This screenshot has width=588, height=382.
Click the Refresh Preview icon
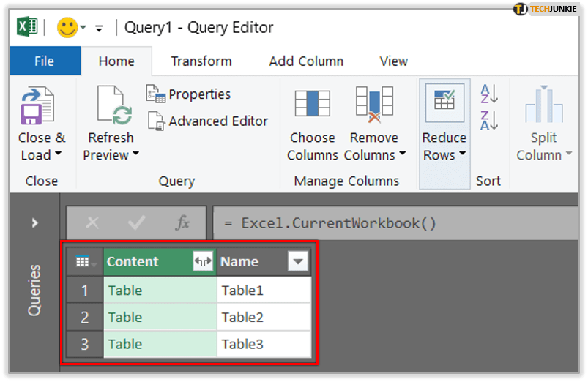tap(111, 106)
